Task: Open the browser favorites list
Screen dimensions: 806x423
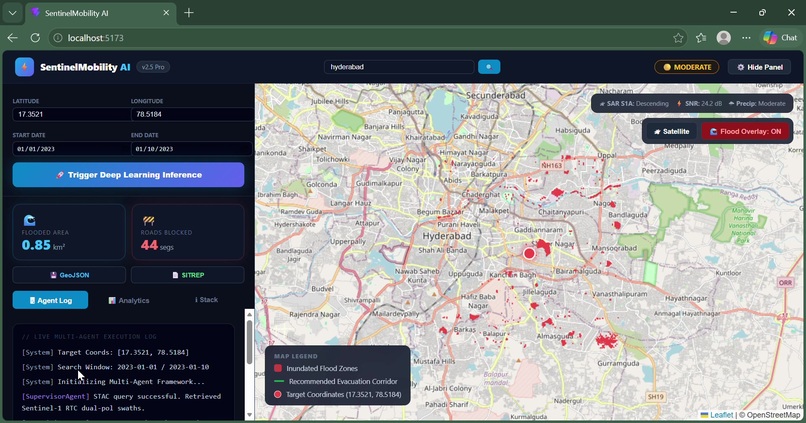Action: tap(701, 38)
